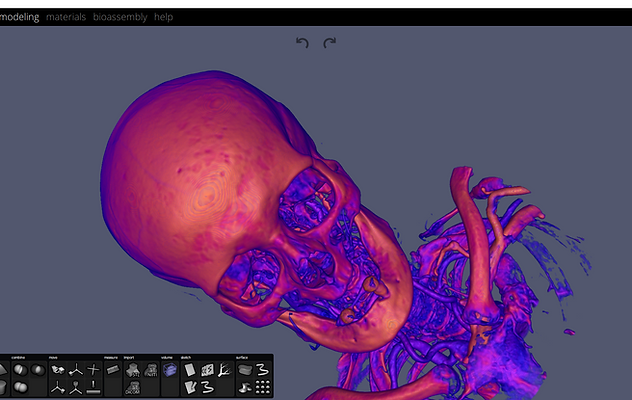Click the undo arrow

coord(302,42)
